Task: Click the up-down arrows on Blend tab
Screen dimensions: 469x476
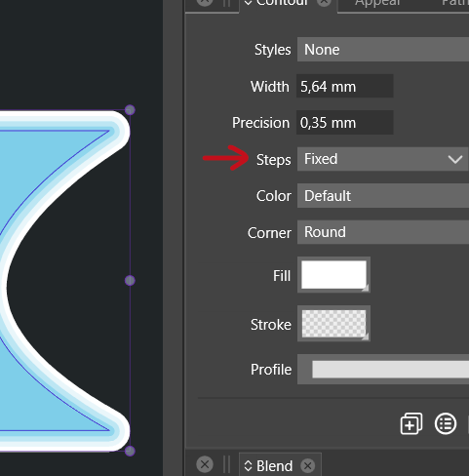Action: [248, 465]
